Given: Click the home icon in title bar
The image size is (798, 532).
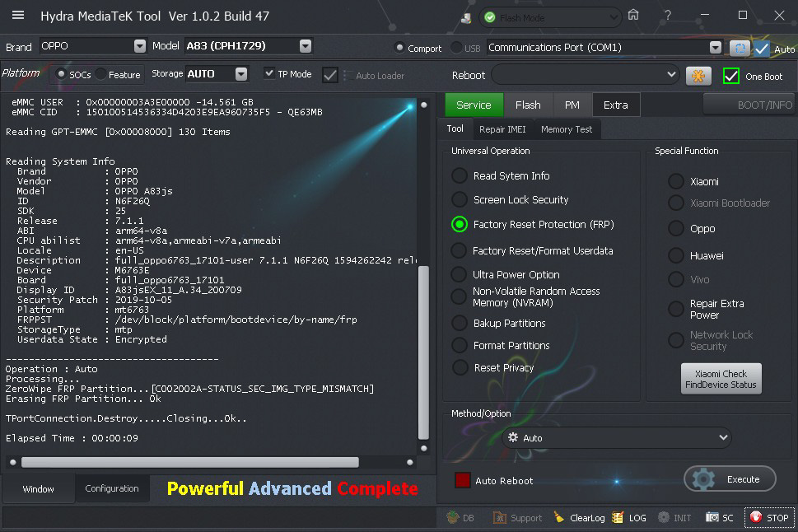Looking at the screenshot, I should tap(633, 15).
